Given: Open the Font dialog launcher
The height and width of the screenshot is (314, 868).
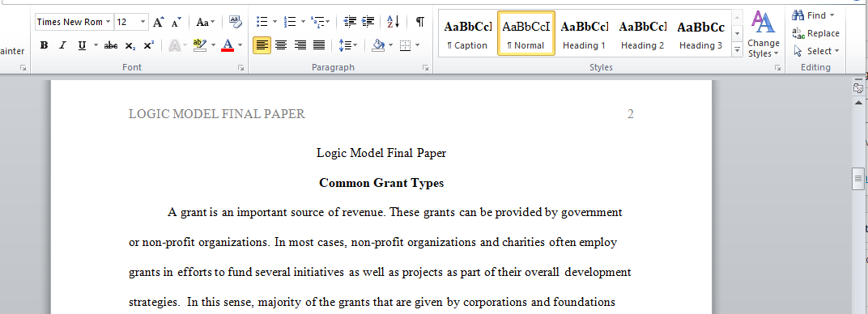Looking at the screenshot, I should [x=241, y=67].
